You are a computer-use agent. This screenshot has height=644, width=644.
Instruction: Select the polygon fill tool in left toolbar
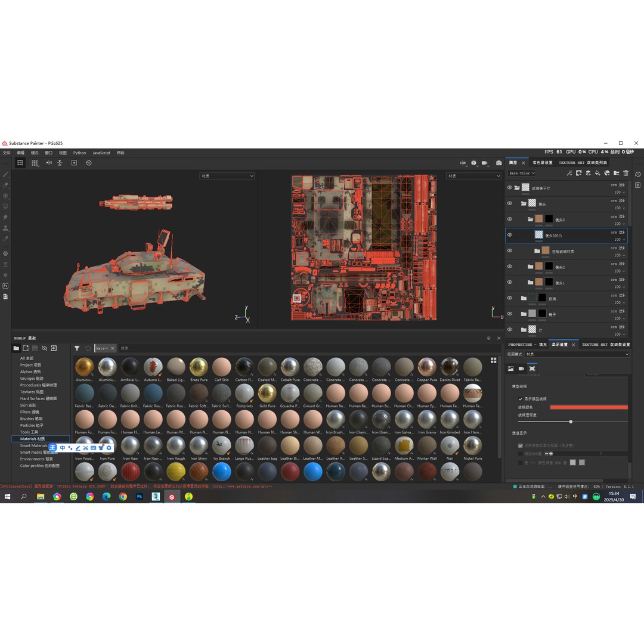point(5,206)
